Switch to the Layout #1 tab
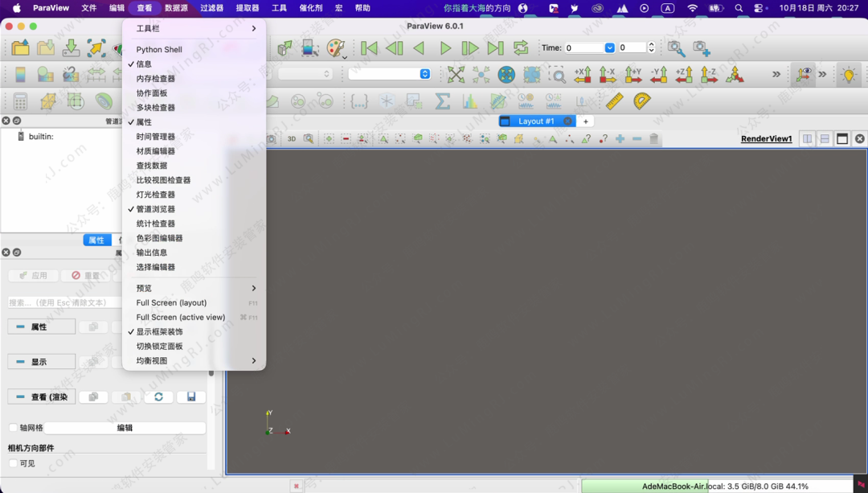The width and height of the screenshot is (868, 493). 535,121
